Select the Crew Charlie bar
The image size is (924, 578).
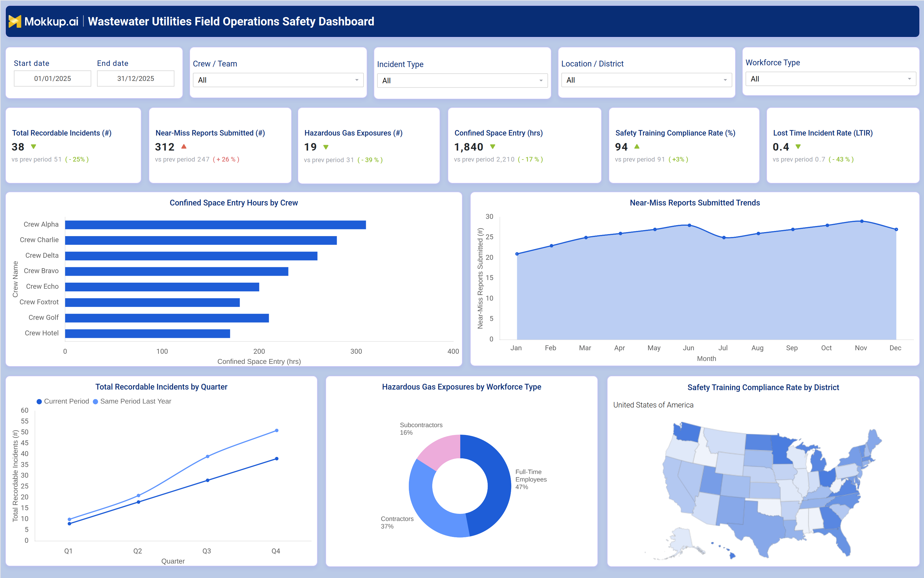pyautogui.click(x=201, y=240)
